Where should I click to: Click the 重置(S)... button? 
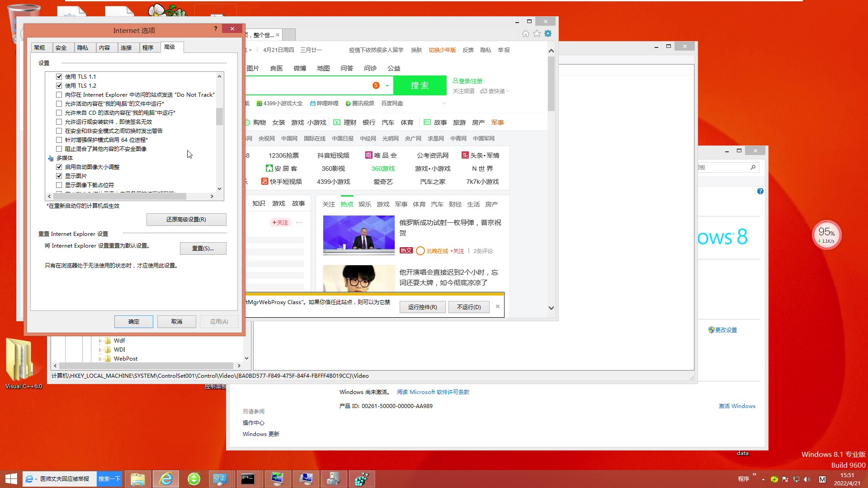point(203,249)
